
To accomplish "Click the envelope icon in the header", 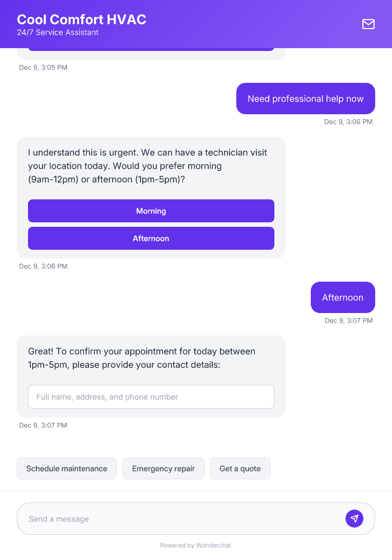I will pos(368,24).
